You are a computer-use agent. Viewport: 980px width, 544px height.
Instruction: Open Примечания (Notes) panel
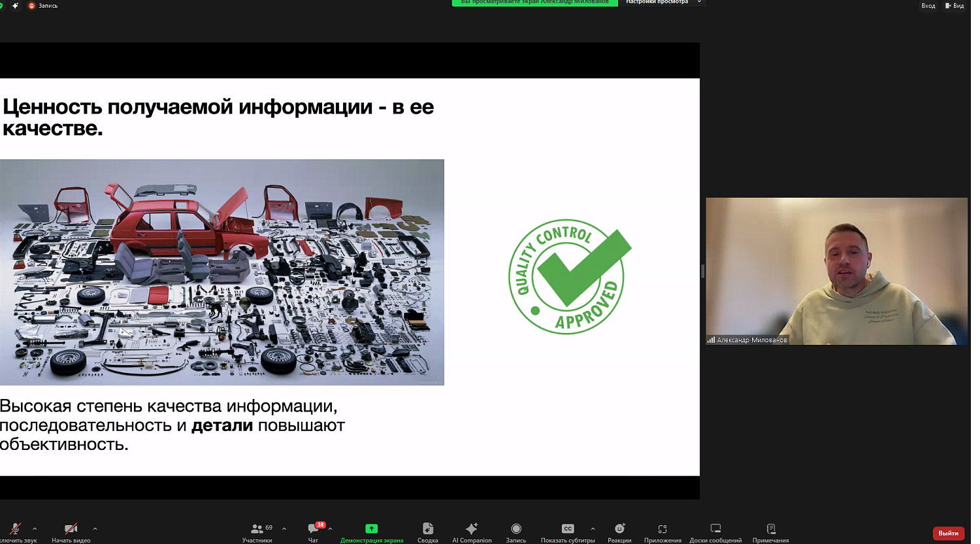coord(770,530)
